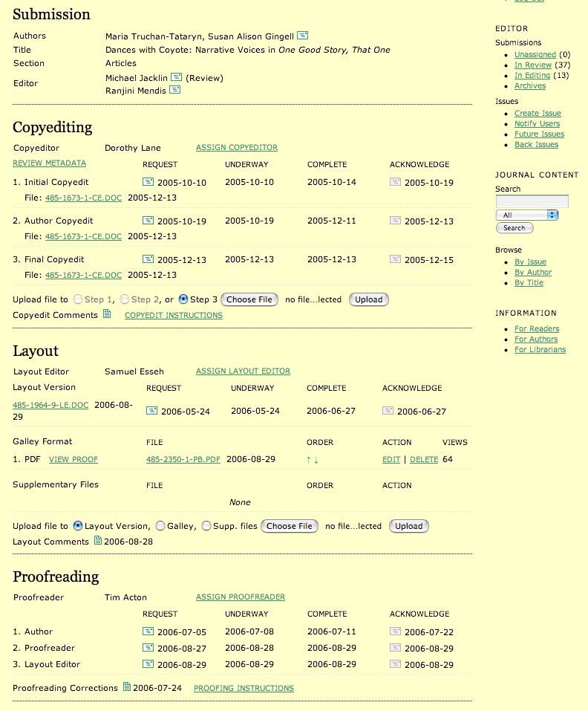Open Notify Users page
Viewport: 588px width, 711px height.
[x=537, y=123]
